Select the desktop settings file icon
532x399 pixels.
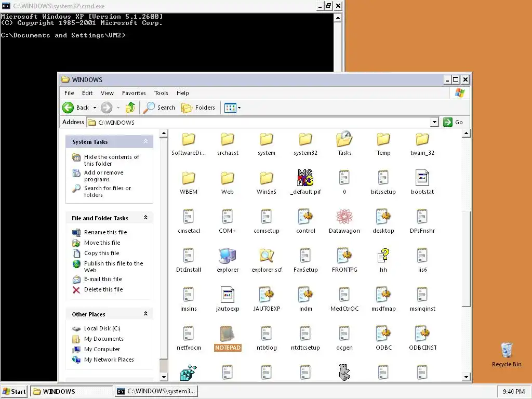[x=383, y=217]
